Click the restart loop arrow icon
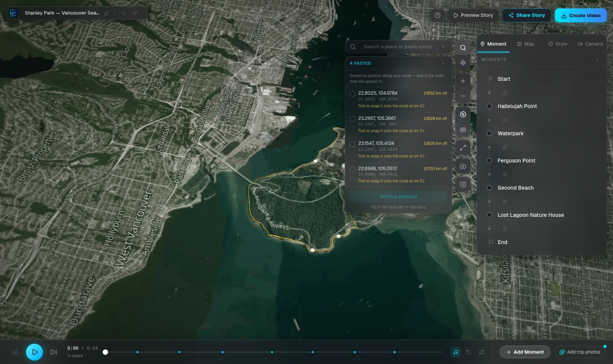 point(469,352)
